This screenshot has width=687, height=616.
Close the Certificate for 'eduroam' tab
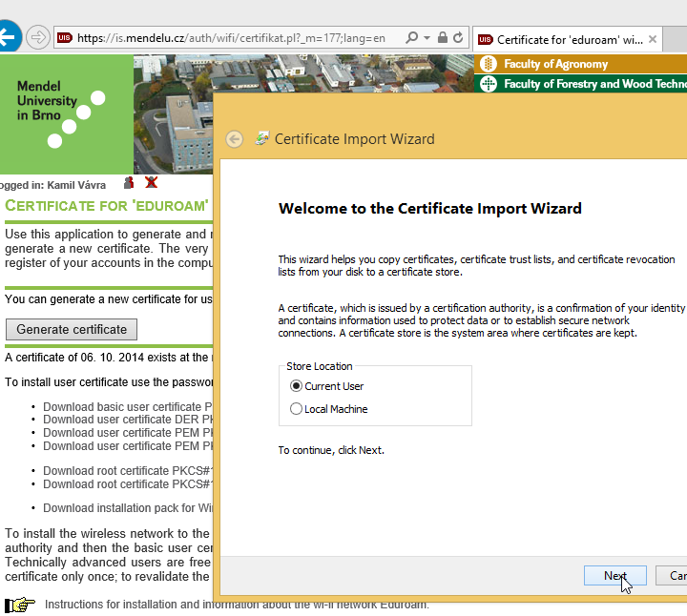[653, 39]
